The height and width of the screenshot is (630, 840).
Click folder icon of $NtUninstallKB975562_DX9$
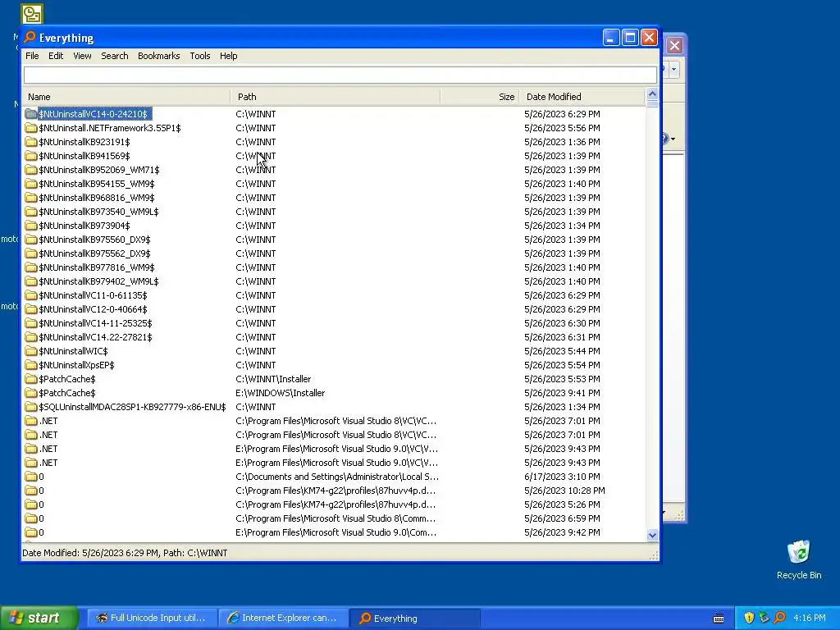(x=31, y=253)
